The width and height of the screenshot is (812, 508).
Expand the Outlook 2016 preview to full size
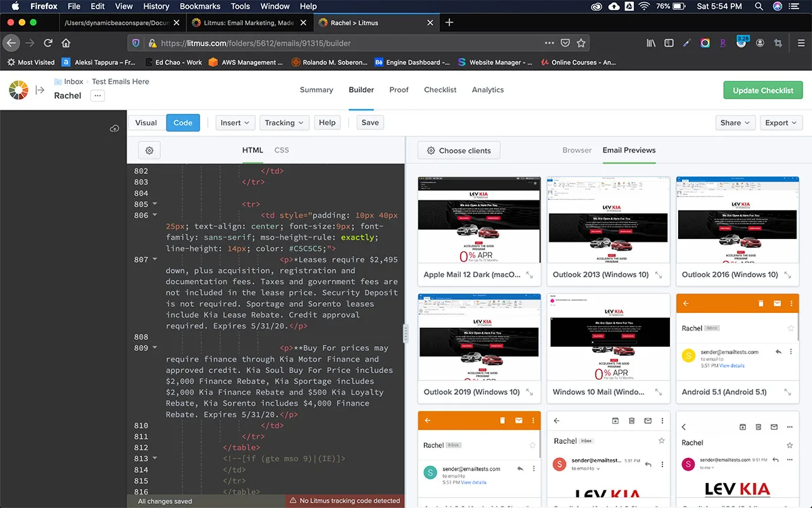[x=788, y=275]
